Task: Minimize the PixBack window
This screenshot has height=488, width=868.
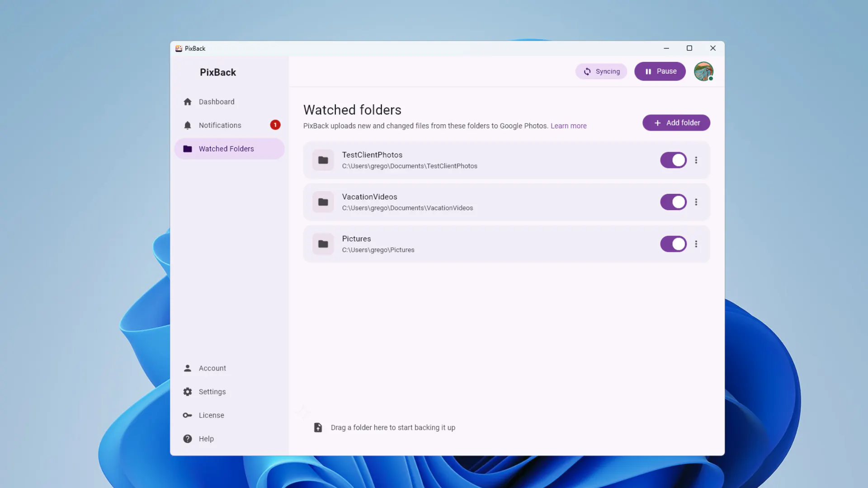Action: tap(666, 48)
